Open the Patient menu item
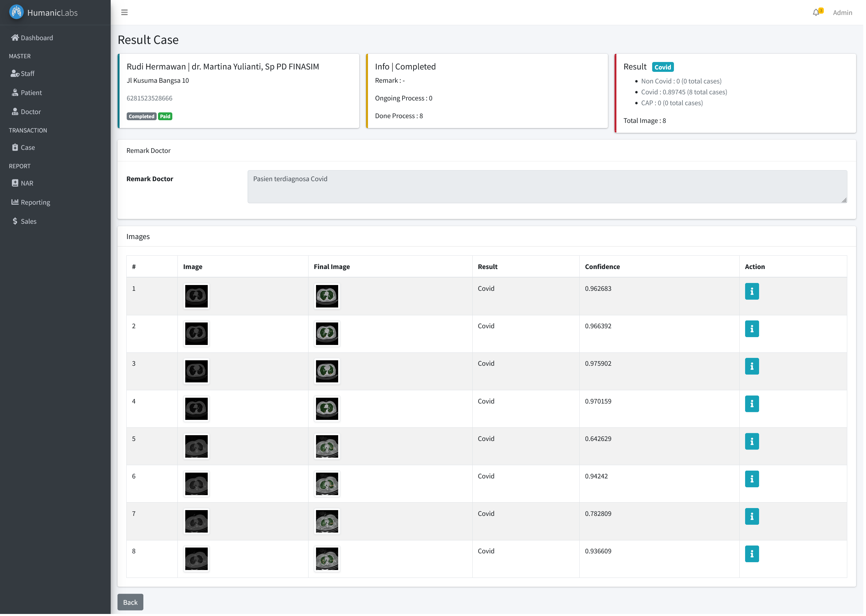 click(31, 93)
